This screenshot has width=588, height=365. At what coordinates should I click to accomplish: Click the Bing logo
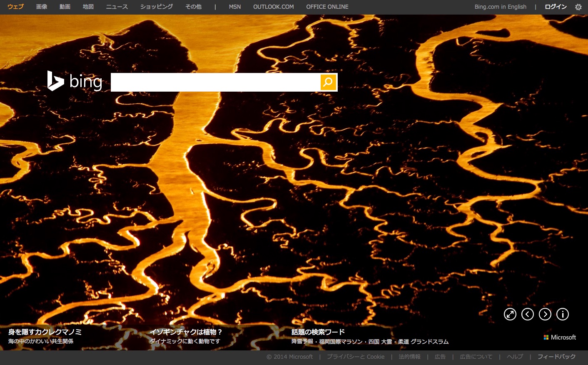click(75, 81)
